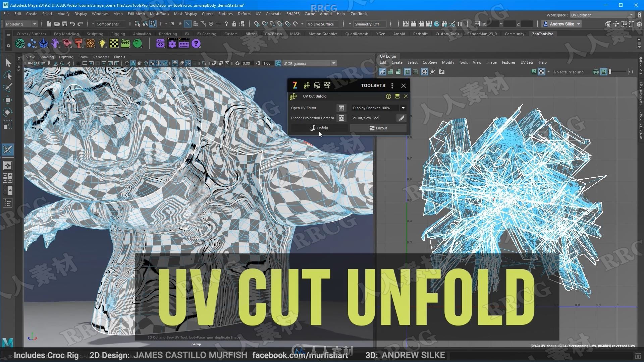Click the UV Editor open icon
This screenshot has height=362, width=644.
coord(341,108)
